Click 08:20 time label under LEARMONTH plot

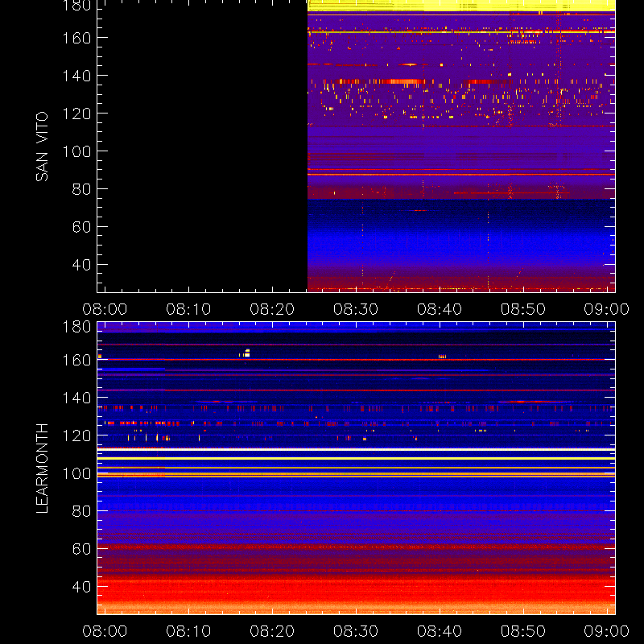coord(272,631)
